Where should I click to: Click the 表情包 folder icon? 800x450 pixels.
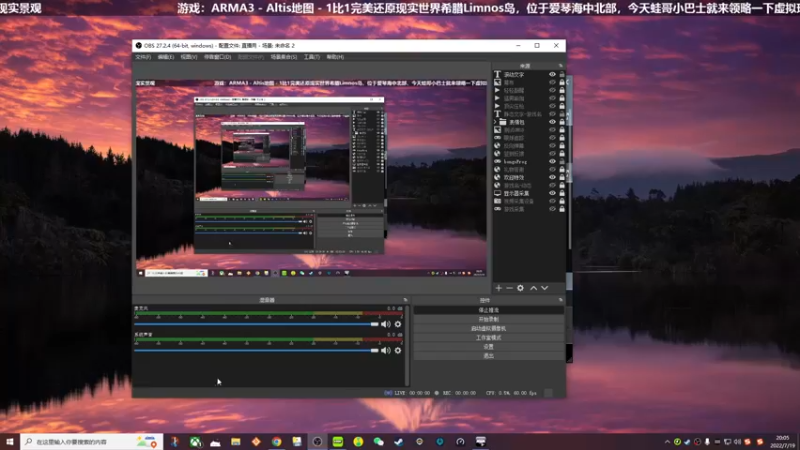click(503, 122)
